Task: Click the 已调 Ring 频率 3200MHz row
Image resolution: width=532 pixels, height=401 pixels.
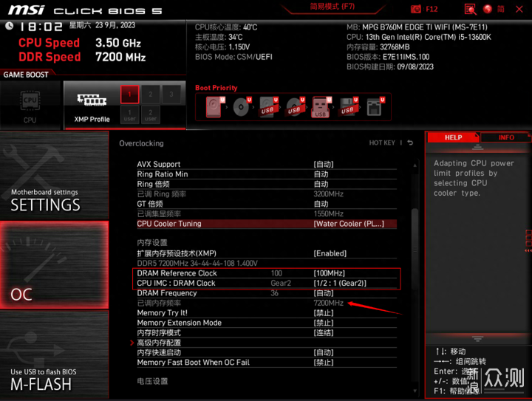Action: [267, 194]
